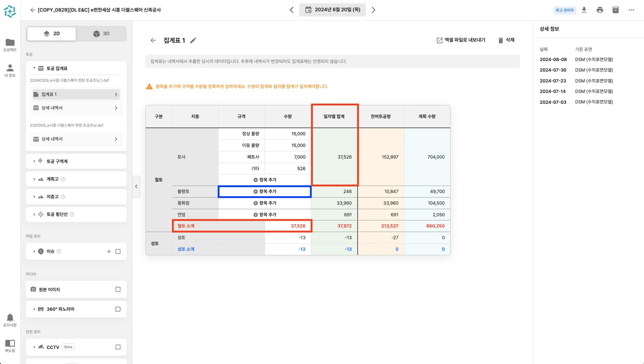Open the more options ellipsis menu
This screenshot has height=364, width=644.
[632, 10]
